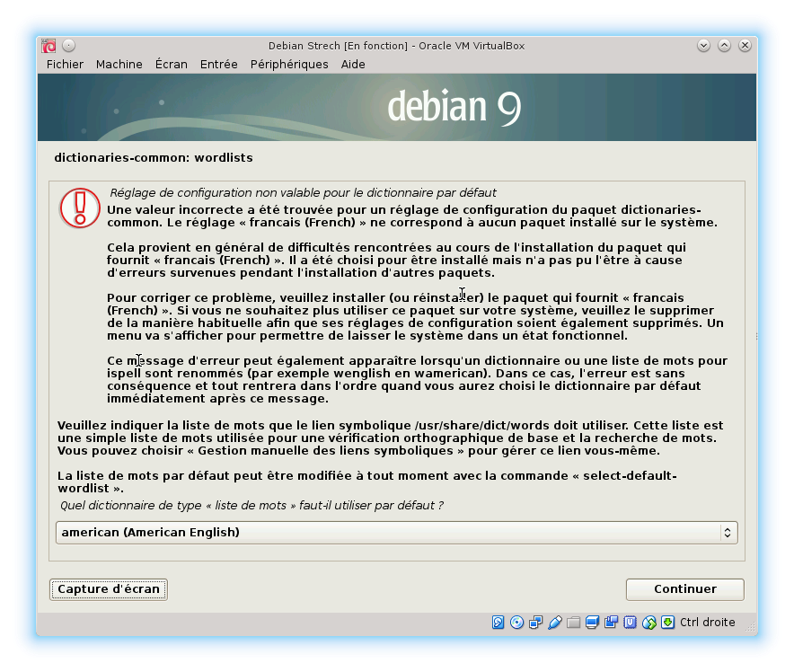Click the 'Quel dictionnaire de type' question text
The image size is (794, 672).
pos(251,506)
